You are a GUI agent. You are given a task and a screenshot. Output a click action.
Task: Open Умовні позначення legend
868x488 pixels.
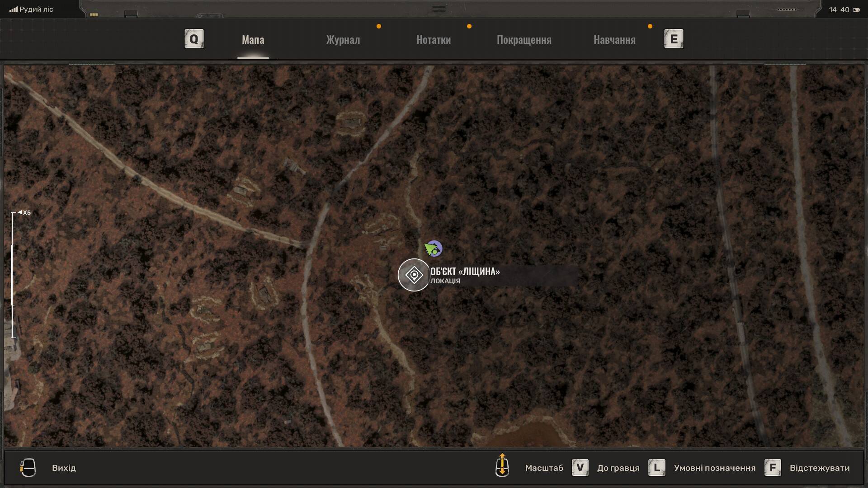[714, 468]
